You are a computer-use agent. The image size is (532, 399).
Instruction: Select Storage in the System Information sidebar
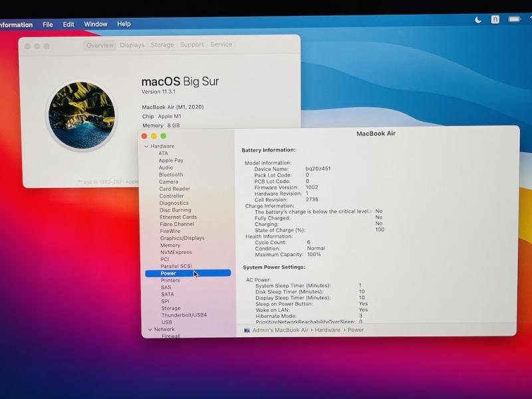click(x=171, y=309)
